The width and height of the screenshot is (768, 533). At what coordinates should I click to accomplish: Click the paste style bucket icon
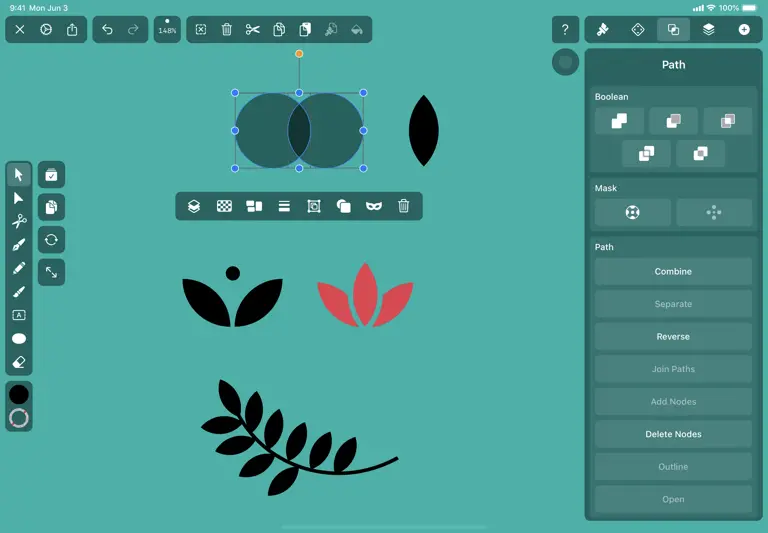coord(357,30)
